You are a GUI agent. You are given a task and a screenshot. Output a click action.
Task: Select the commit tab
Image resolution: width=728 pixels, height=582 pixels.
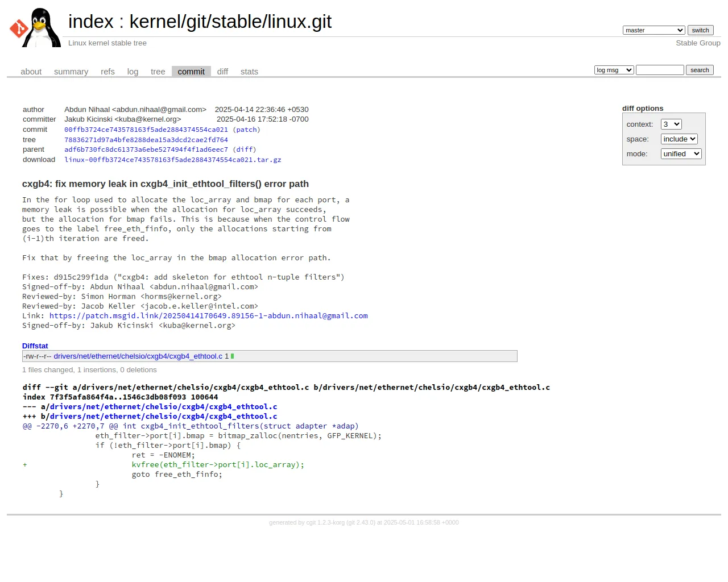[191, 72]
